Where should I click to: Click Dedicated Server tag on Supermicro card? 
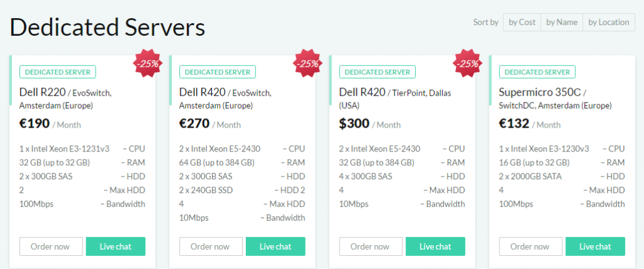tap(537, 72)
